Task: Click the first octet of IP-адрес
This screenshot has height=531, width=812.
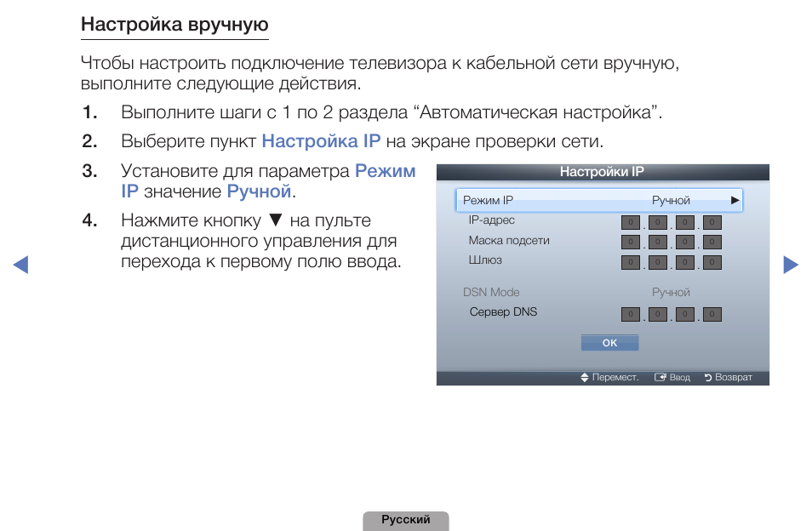Action: pos(630,223)
